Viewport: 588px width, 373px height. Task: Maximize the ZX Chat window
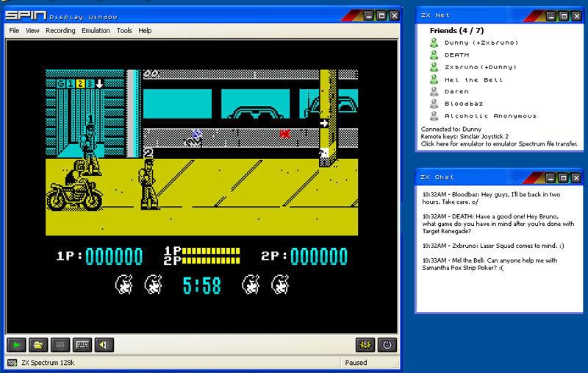pyautogui.click(x=563, y=178)
